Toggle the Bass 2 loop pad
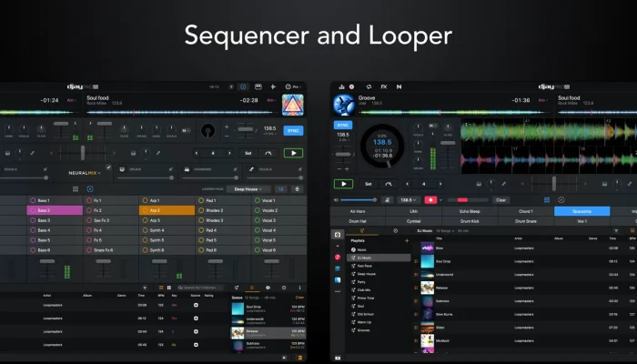The width and height of the screenshot is (637, 364). pos(56,210)
